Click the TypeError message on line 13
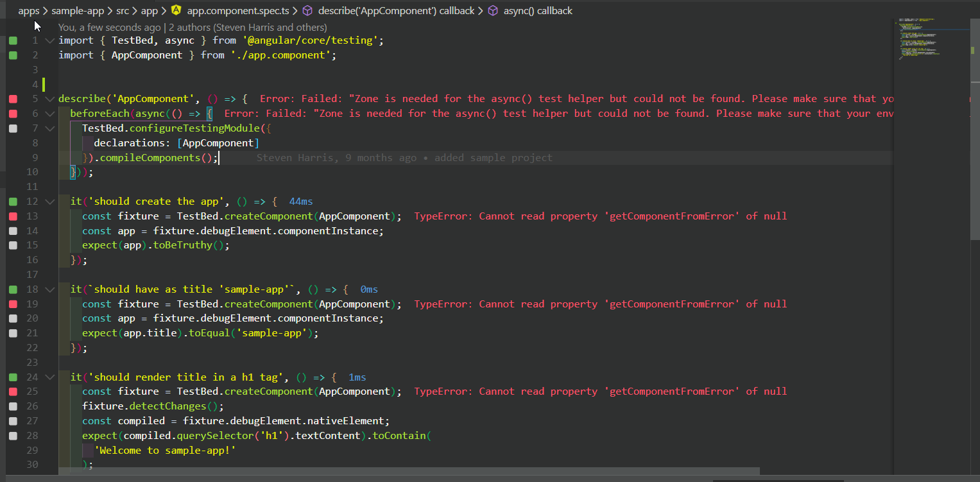The height and width of the screenshot is (482, 980). tap(601, 216)
